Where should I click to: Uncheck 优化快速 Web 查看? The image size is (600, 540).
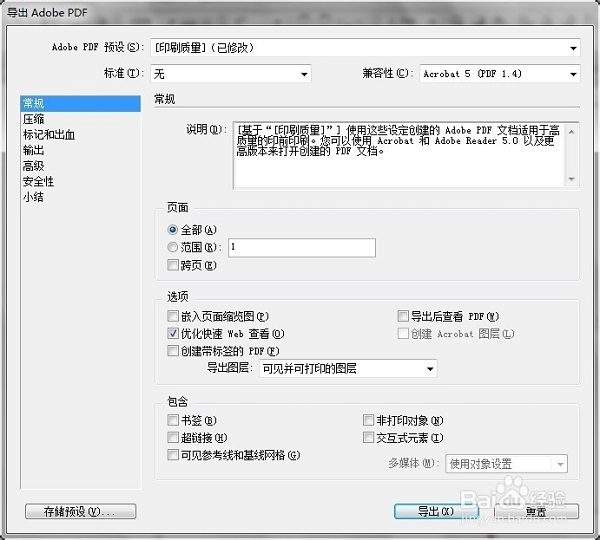click(173, 334)
